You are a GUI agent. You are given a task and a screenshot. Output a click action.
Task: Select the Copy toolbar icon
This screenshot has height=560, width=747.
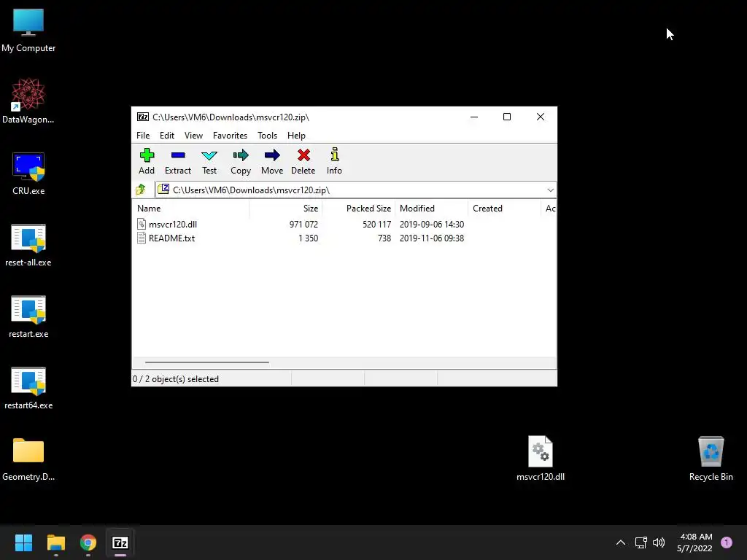pyautogui.click(x=241, y=155)
